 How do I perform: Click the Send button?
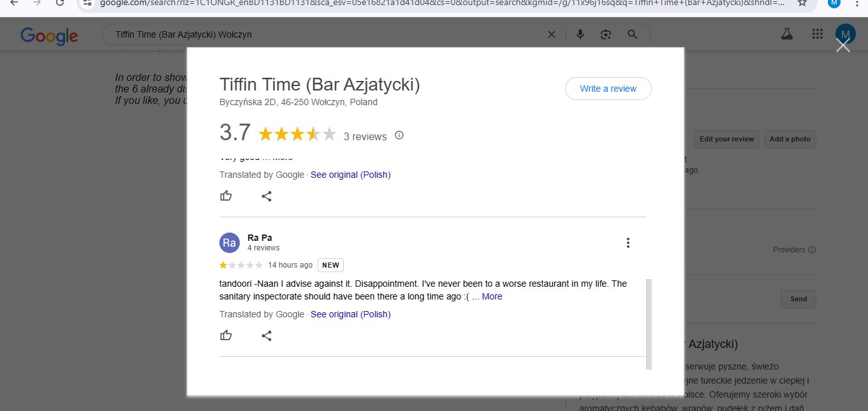798,299
